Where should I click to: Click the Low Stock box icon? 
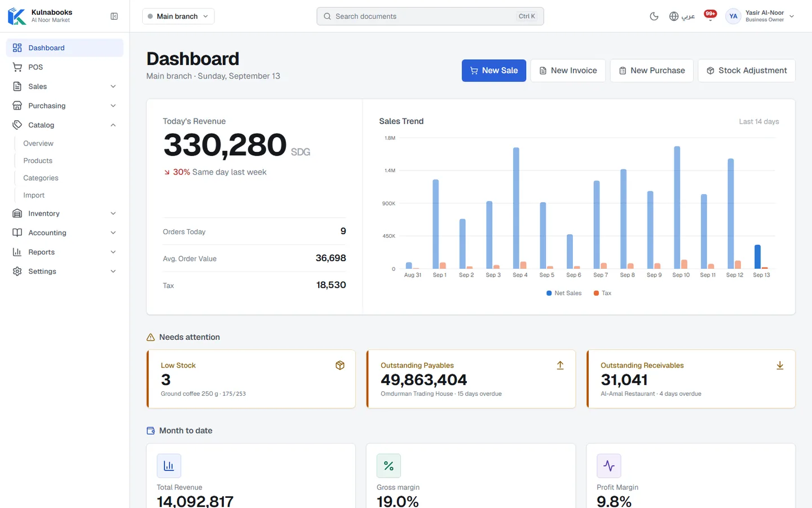coord(340,365)
